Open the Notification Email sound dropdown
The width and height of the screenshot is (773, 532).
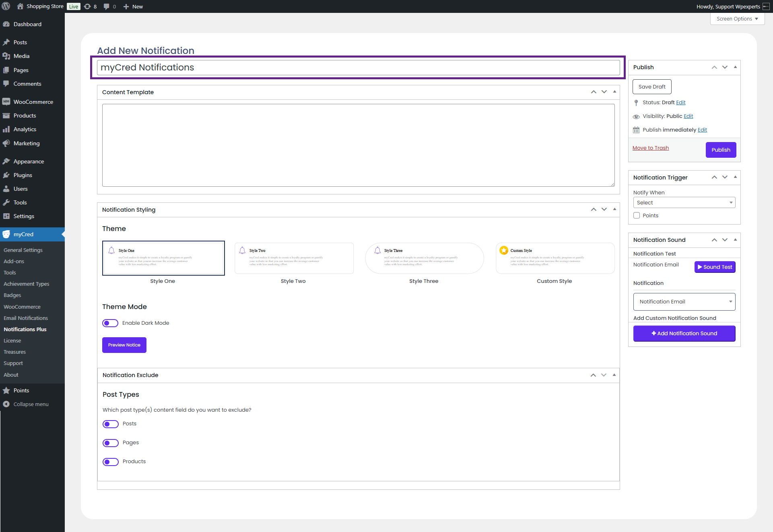pos(684,302)
